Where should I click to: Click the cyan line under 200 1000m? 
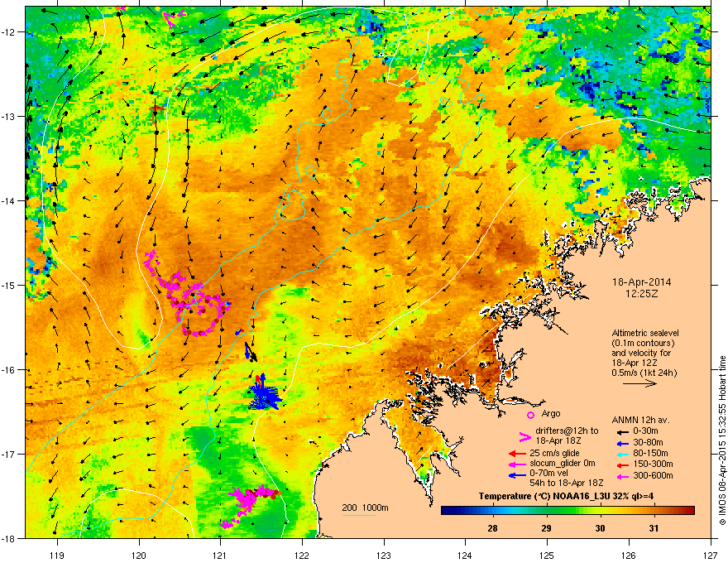click(x=358, y=515)
